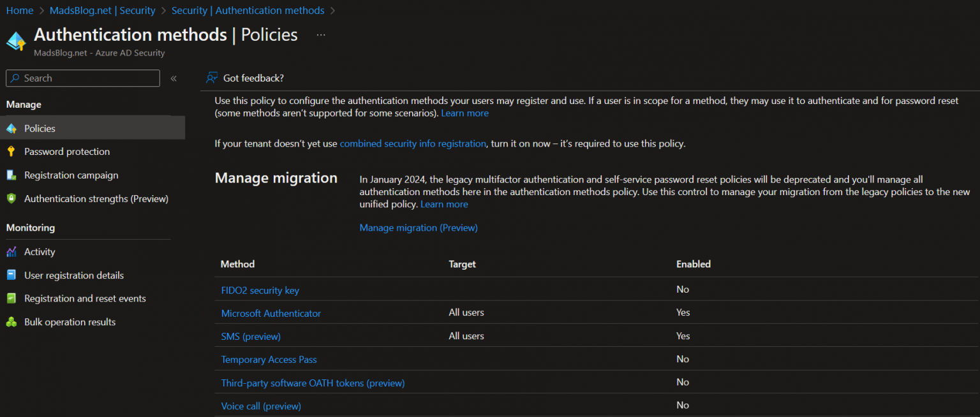Open the MadsBlog.net Security breadcrumb entry
Image resolution: width=980 pixels, height=417 pixels.
pyautogui.click(x=103, y=10)
